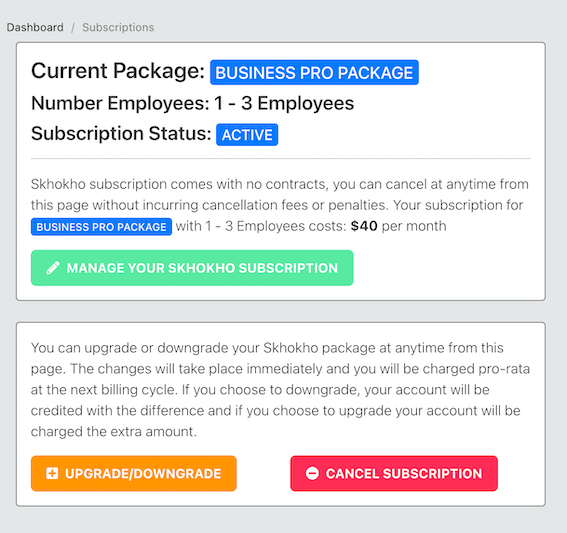Click the 'per month' text after price
This screenshot has width=567, height=533.
click(x=414, y=226)
